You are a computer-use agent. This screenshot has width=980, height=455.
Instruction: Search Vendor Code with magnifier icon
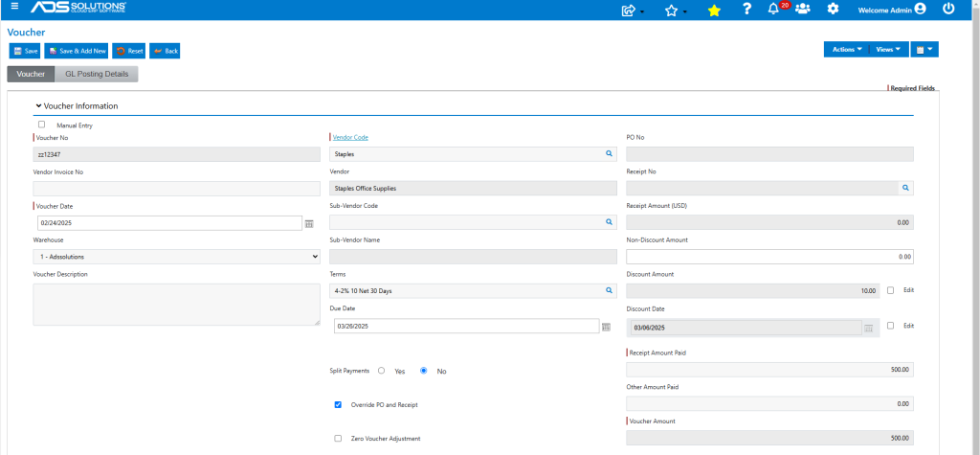click(609, 153)
